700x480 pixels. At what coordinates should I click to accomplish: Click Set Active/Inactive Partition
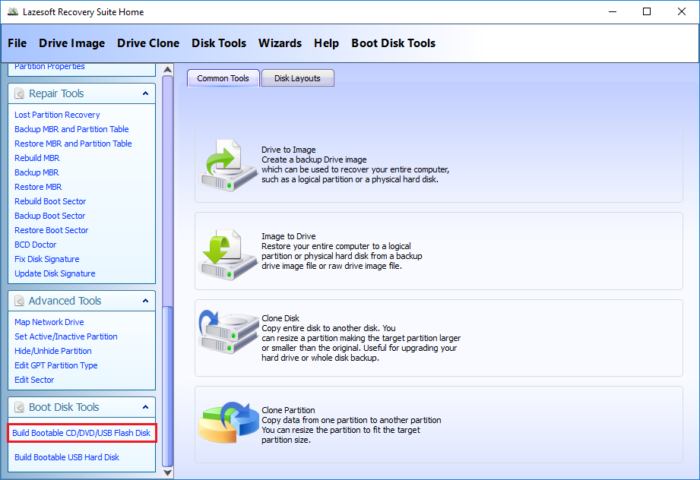click(x=66, y=337)
